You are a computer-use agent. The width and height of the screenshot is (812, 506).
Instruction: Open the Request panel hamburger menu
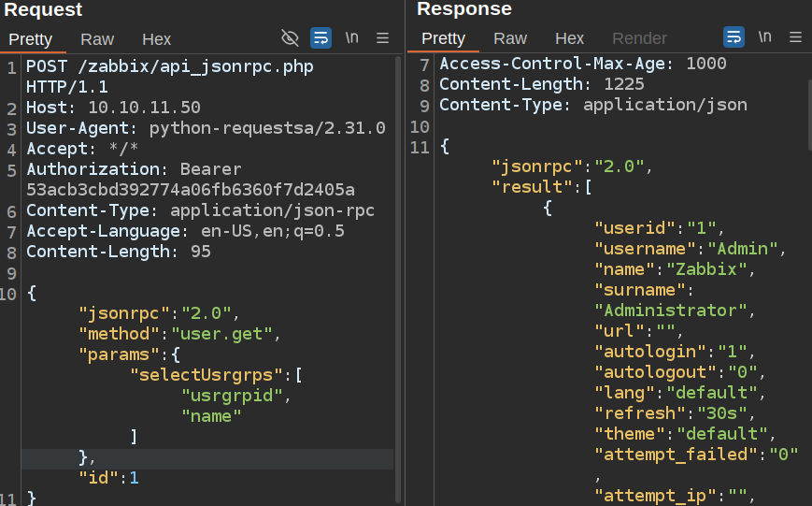pos(382,38)
